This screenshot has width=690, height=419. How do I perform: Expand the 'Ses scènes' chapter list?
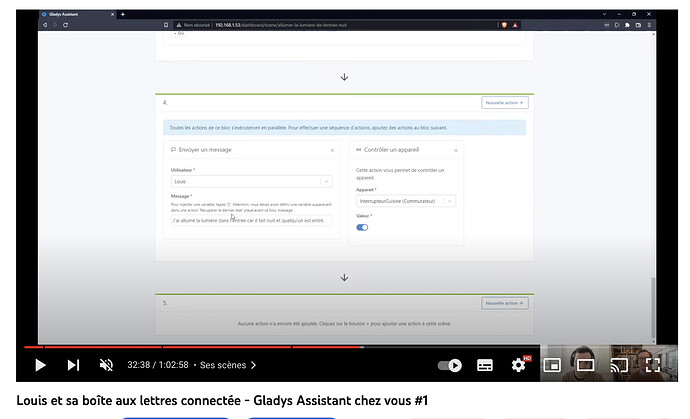point(229,366)
